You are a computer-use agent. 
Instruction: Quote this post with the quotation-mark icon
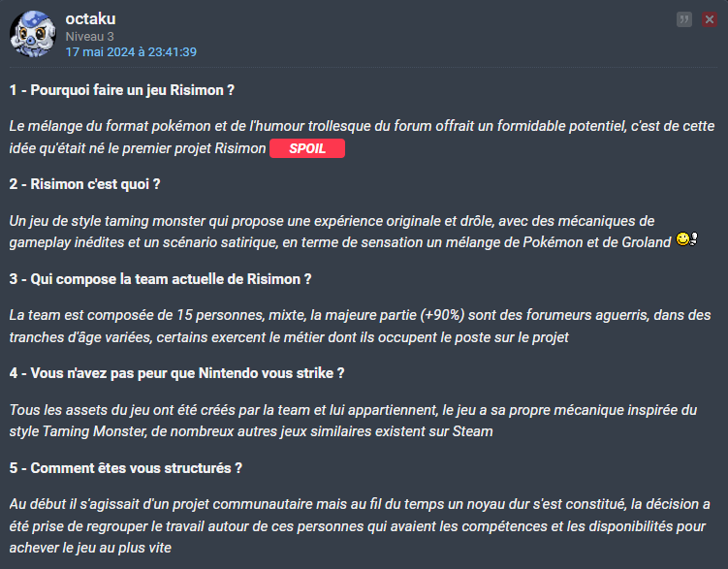(684, 19)
